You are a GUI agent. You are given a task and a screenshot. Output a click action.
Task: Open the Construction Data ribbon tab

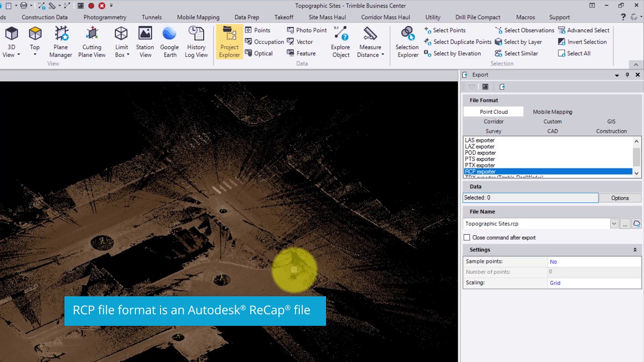point(44,17)
